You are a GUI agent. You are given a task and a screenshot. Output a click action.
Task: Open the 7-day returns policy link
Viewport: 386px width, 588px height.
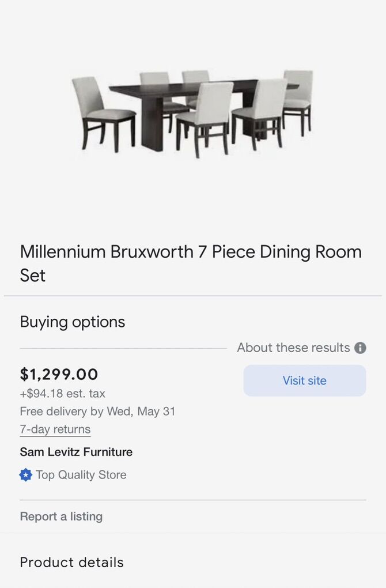55,429
